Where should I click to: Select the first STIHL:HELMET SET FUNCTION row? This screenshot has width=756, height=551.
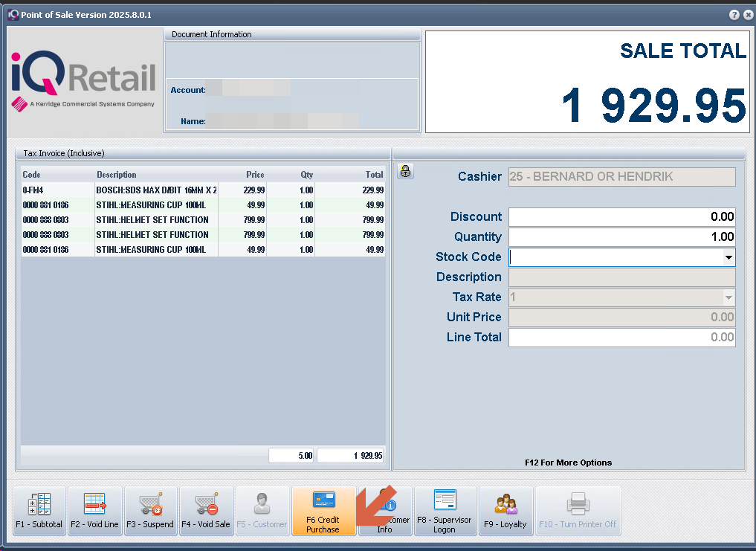(x=156, y=220)
